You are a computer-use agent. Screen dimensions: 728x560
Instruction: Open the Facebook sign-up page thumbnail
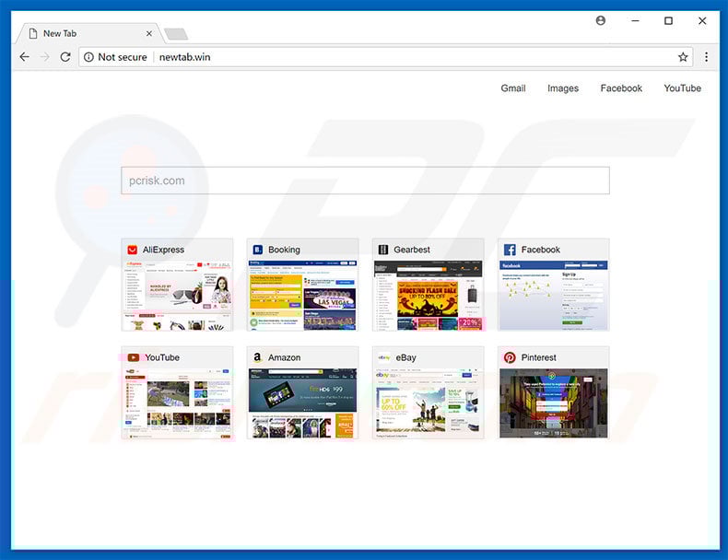tap(554, 296)
